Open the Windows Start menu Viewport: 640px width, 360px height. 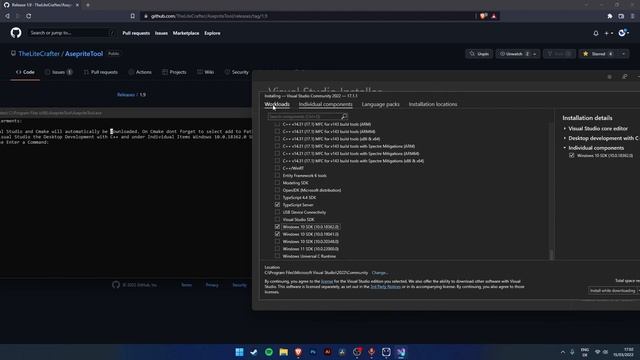239,352
